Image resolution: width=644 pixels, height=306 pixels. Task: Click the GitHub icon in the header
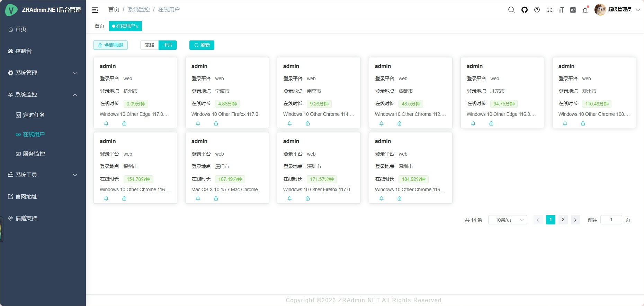525,10
